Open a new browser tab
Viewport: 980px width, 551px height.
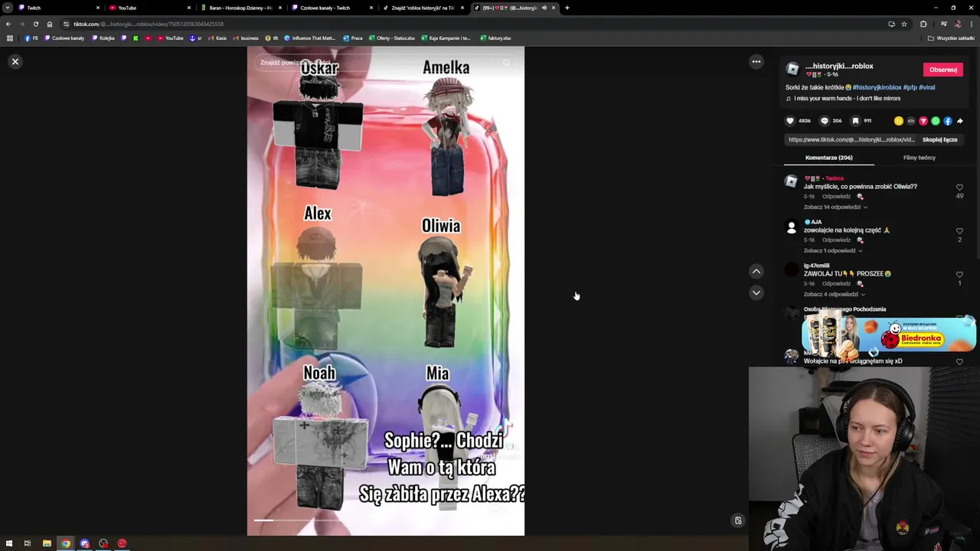click(567, 8)
